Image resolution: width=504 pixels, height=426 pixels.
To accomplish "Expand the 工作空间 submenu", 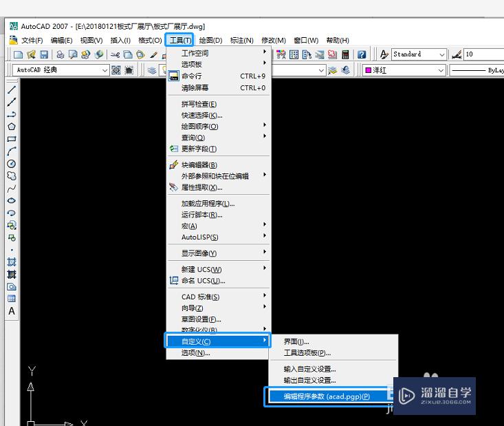I will tap(219, 53).
